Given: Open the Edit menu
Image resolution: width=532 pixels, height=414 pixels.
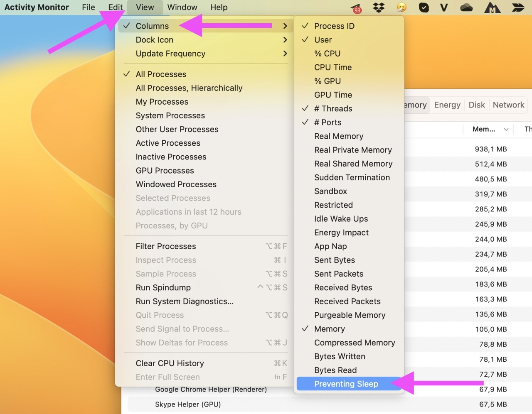Looking at the screenshot, I should tap(115, 7).
